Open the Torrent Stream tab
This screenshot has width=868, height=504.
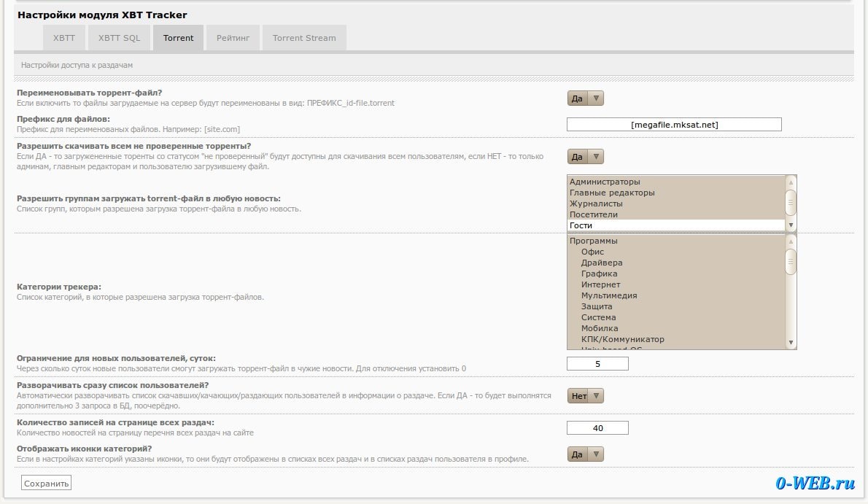coord(304,38)
